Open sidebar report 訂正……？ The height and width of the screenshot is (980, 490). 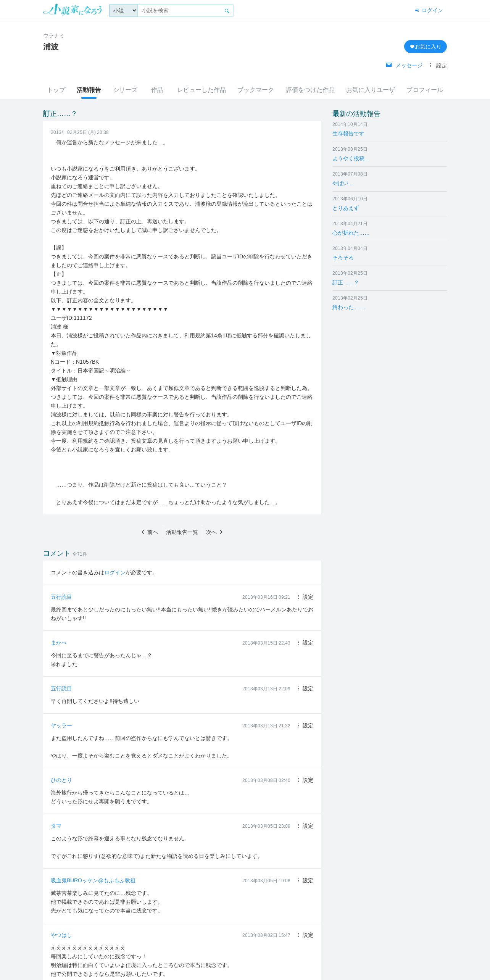point(345,282)
